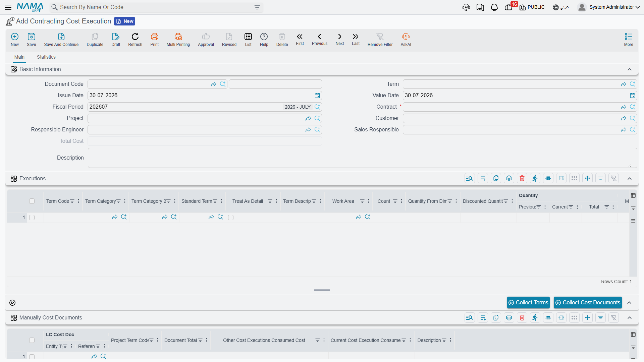Click the NAMA ERP logo
The height and width of the screenshot is (362, 644).
click(30, 7)
